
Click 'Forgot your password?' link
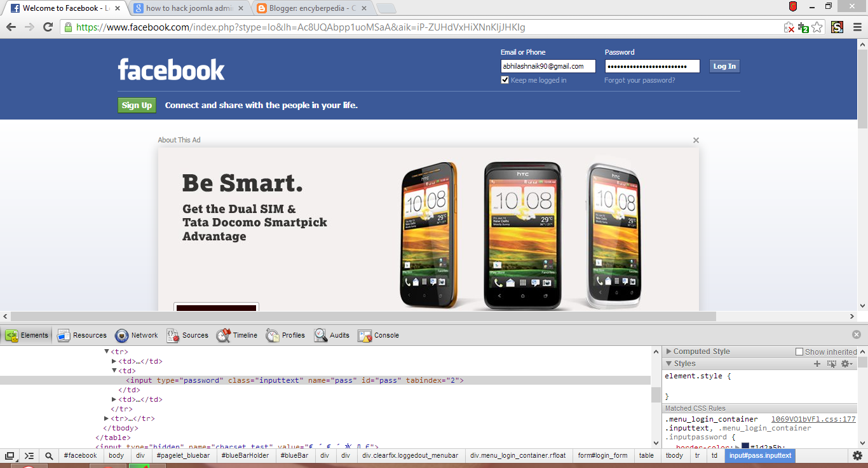(x=640, y=80)
